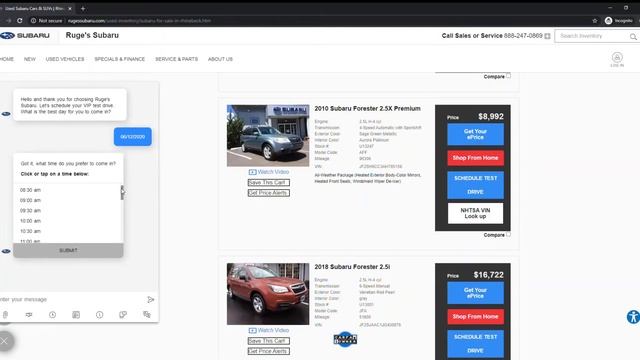Screen dimensions: 640x360
Task: Click Save This Car for 2010 Forester
Action: [x=269, y=182]
